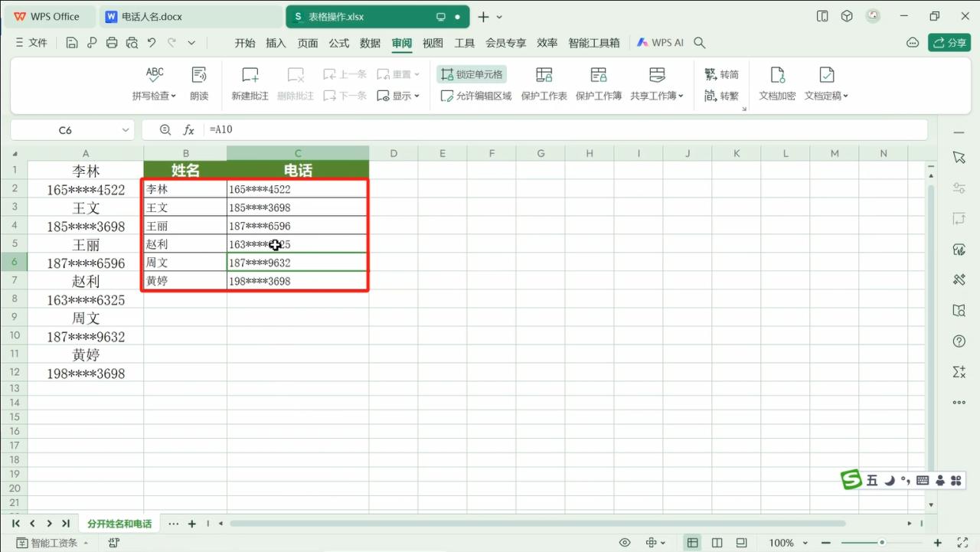Undo the last action
Viewport: 980px width, 552px height.
click(x=152, y=43)
